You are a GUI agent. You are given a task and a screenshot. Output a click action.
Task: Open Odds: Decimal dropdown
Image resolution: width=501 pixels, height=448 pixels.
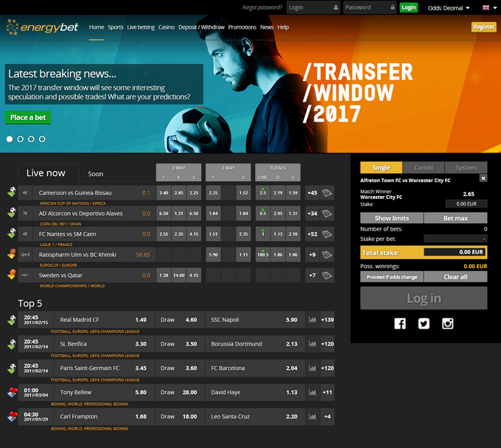click(449, 8)
